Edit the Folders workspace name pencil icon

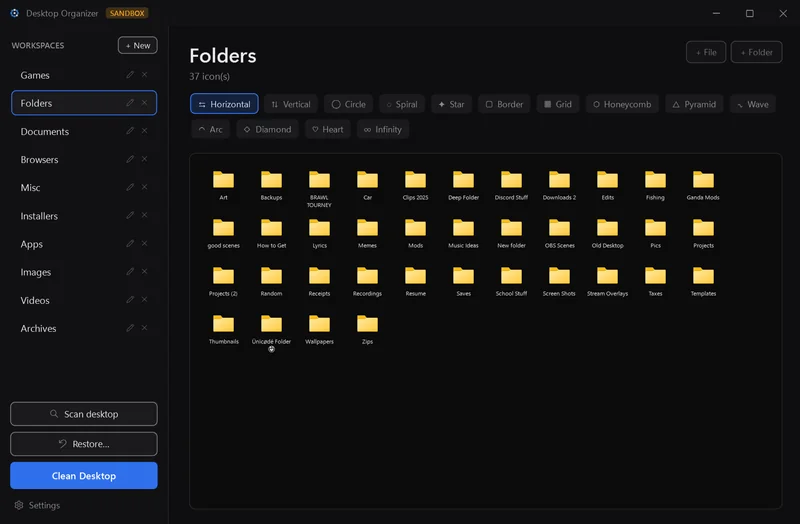click(x=130, y=103)
